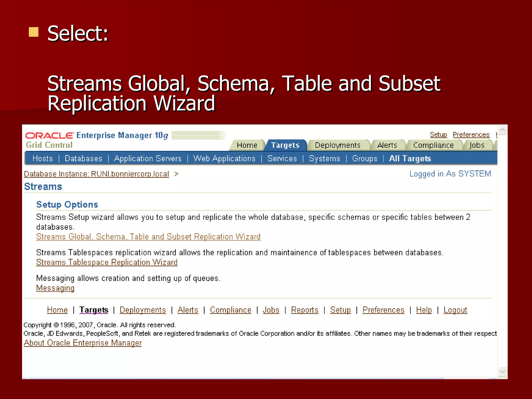Open the Jobs tab
The width and height of the screenshot is (532, 399).
click(477, 145)
